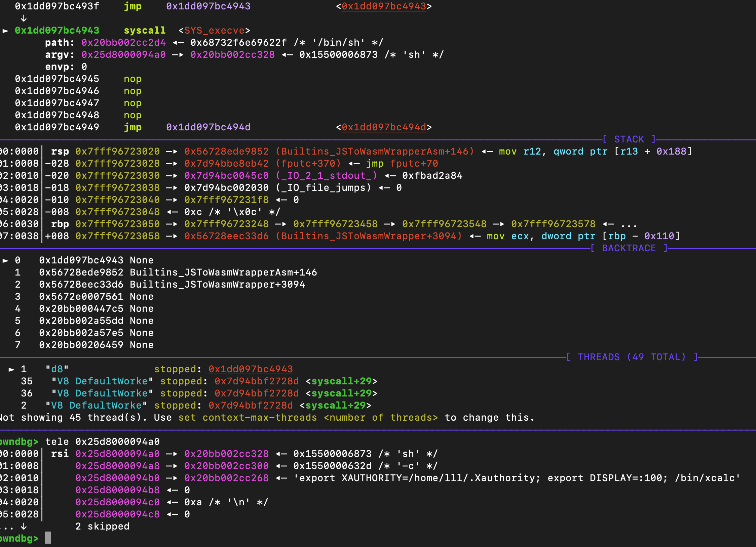Click the BACKTRACE section header
The width and height of the screenshot is (756, 547).
(629, 248)
